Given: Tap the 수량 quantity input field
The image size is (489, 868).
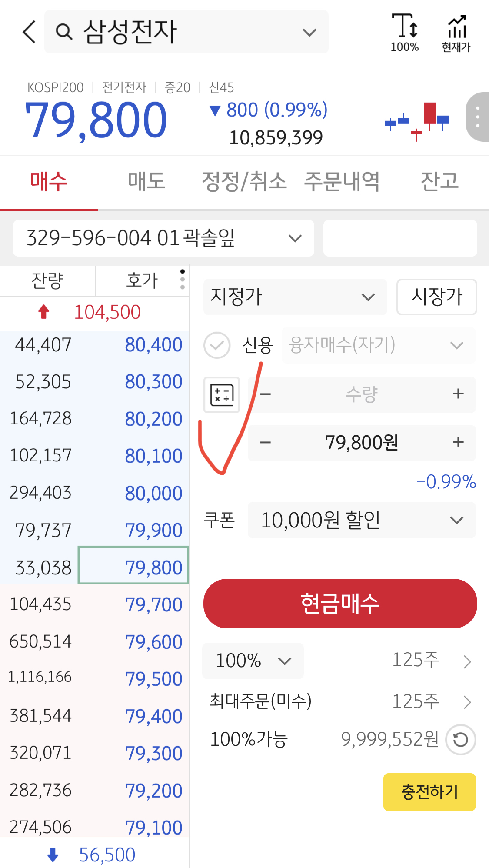Looking at the screenshot, I should coord(362,394).
